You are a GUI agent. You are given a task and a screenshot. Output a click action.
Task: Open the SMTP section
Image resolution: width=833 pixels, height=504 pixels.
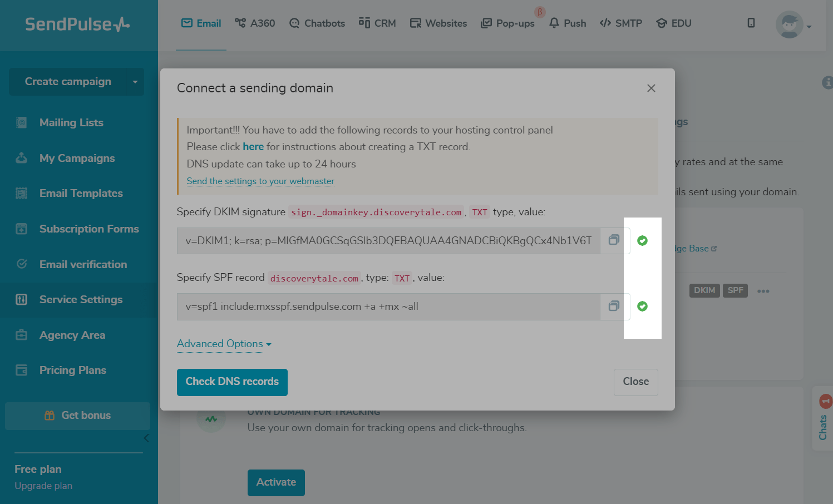pos(621,23)
